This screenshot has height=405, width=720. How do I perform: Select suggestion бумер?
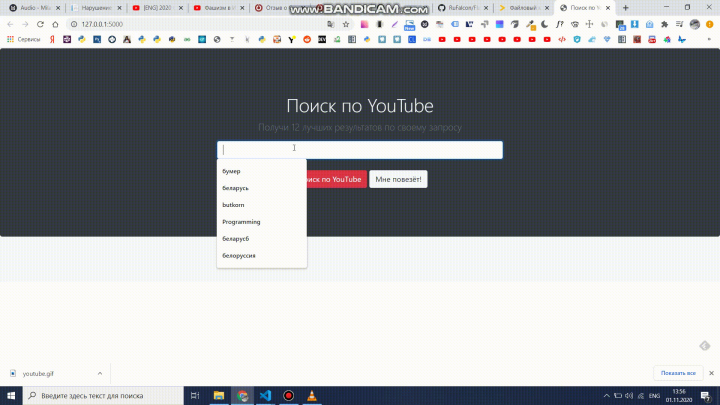[x=262, y=171]
